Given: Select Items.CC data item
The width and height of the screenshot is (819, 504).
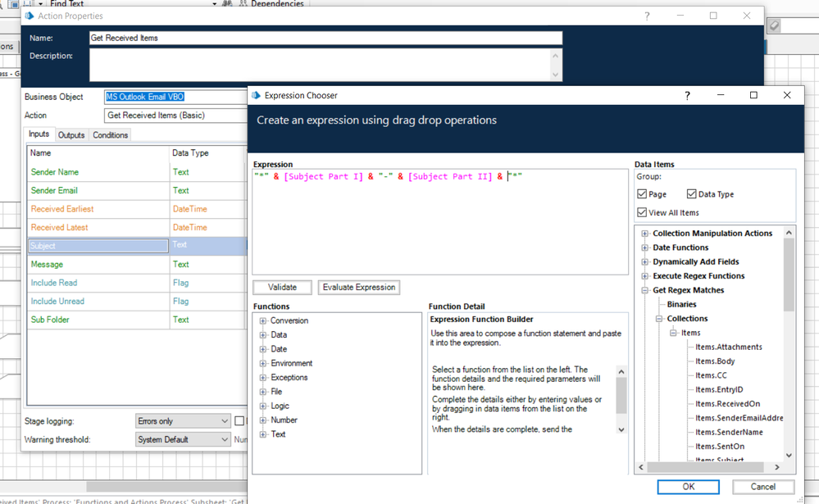Looking at the screenshot, I should click(710, 375).
